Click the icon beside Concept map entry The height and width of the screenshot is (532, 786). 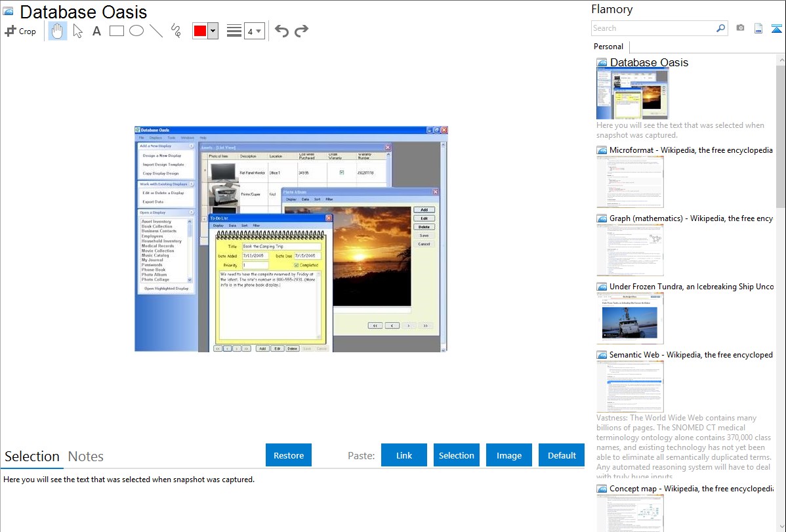[x=602, y=488]
